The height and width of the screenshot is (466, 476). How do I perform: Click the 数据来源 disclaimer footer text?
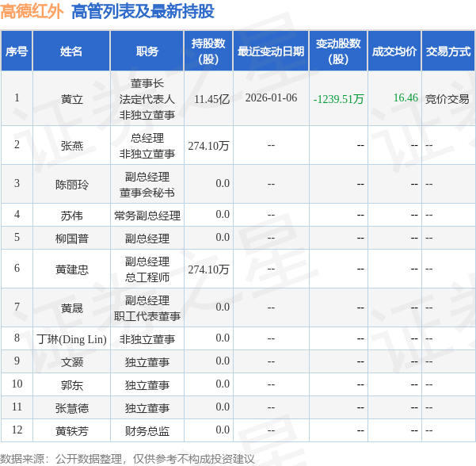pyautogui.click(x=128, y=459)
